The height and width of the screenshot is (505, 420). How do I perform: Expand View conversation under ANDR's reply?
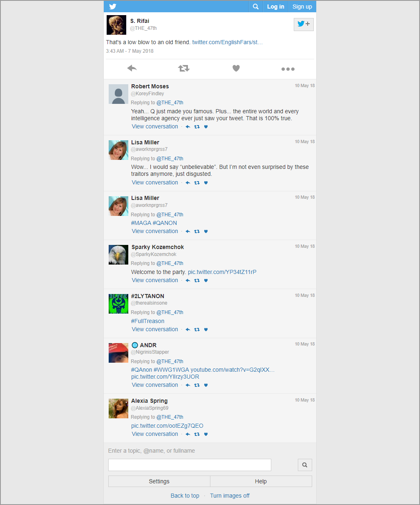pos(155,385)
